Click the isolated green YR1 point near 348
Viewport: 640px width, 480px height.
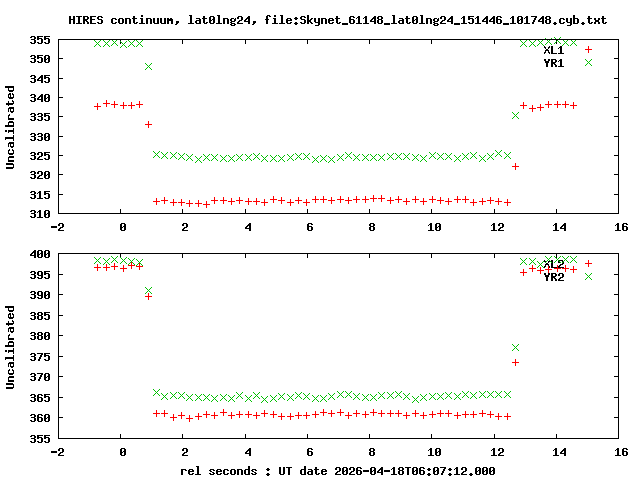(149, 67)
